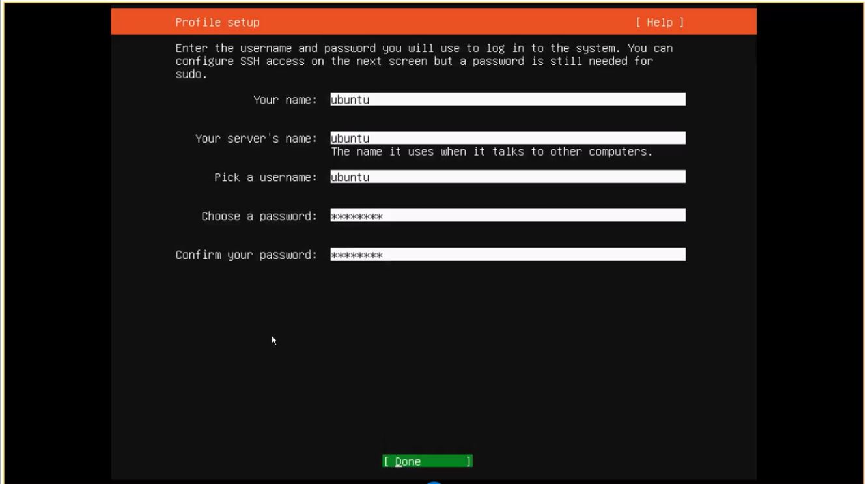Screen dimensions: 868x484
Task: Click the 'Confirm your password:' label
Action: click(246, 255)
